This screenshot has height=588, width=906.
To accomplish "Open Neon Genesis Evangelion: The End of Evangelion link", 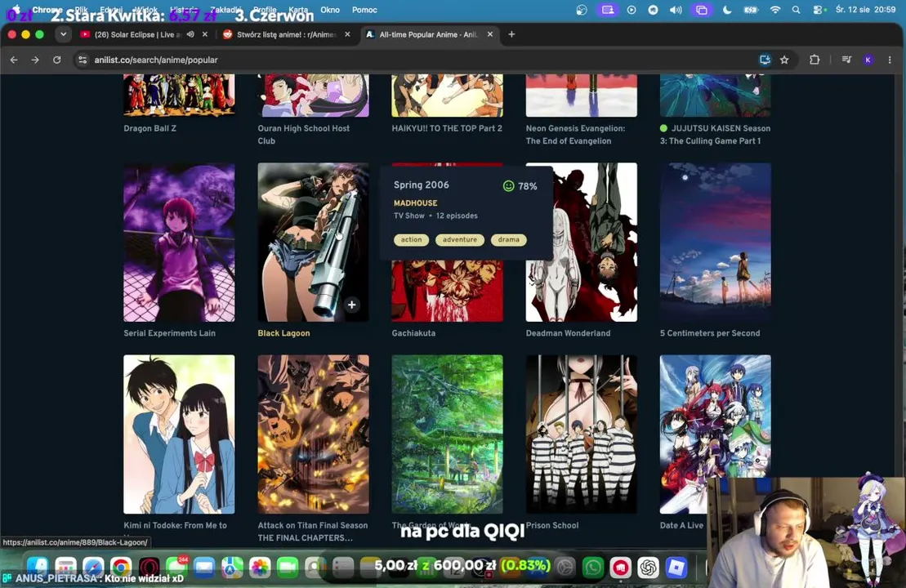I will pos(575,135).
